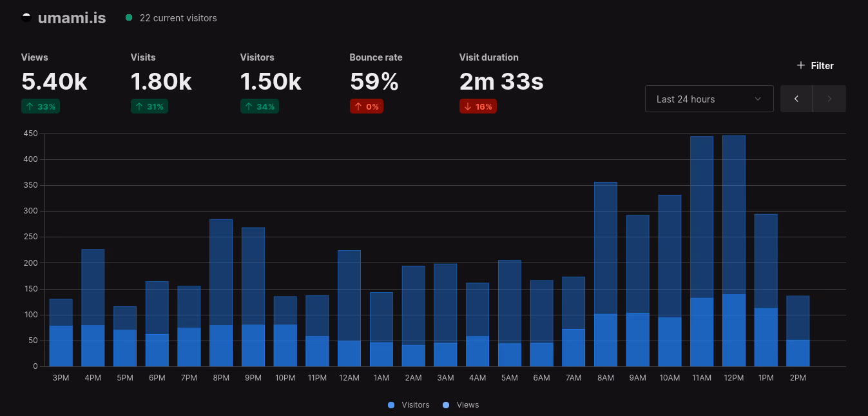
Task: Select the Views metric value 5.40k
Action: point(54,82)
